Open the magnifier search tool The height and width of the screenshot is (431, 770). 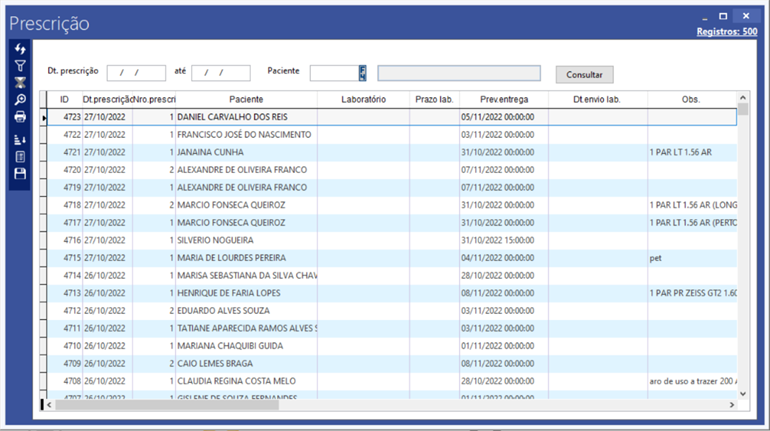click(20, 100)
